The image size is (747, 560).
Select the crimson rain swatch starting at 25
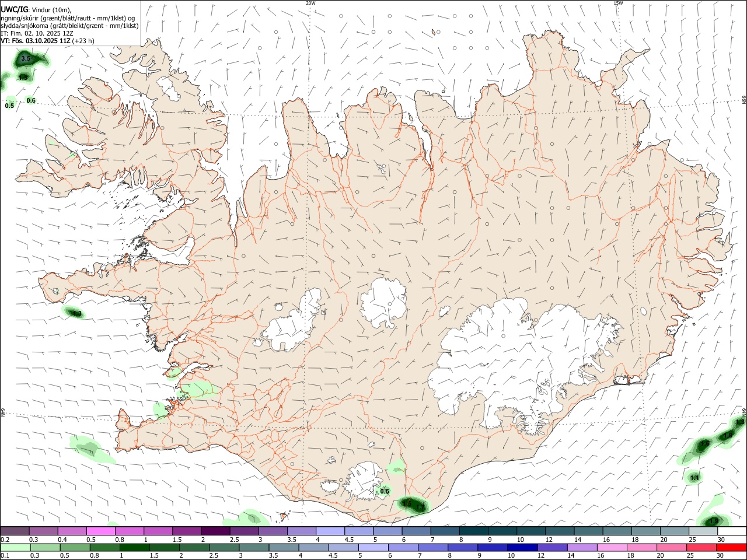pos(703,547)
